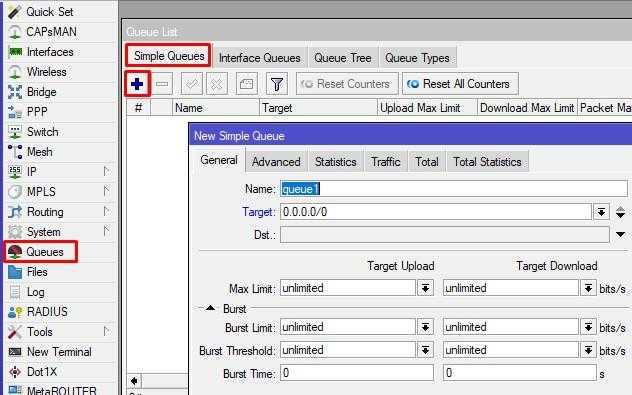
Task: Select the Total tab
Action: (427, 162)
